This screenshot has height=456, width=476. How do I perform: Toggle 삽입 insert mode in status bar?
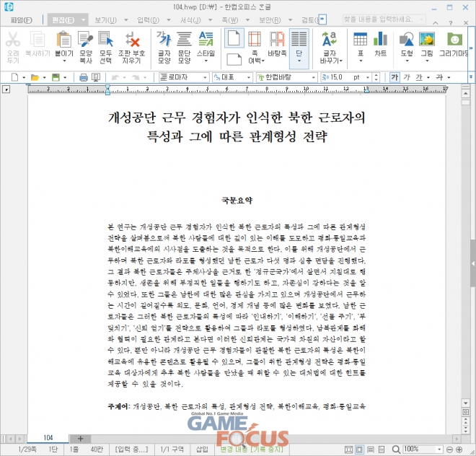pos(203,449)
